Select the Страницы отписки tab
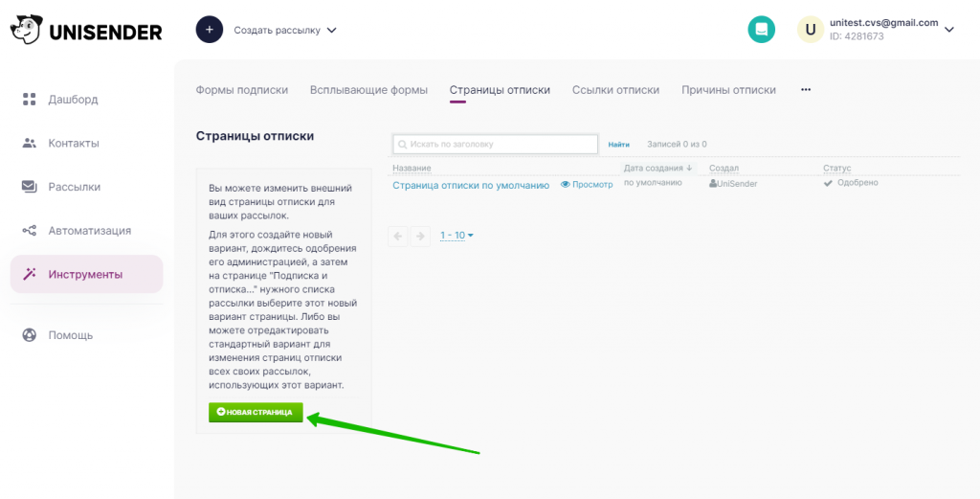The width and height of the screenshot is (980, 499). coord(500,90)
